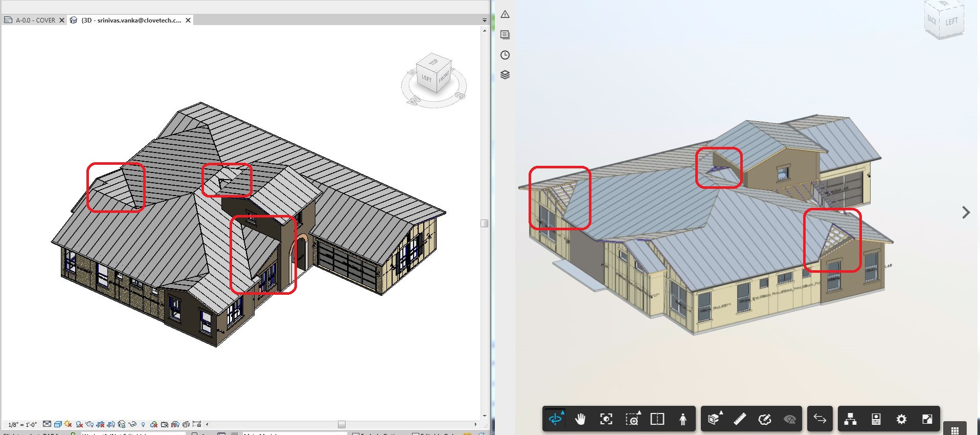
Task: Toggle Show Crop Region icon
Action: click(111, 424)
